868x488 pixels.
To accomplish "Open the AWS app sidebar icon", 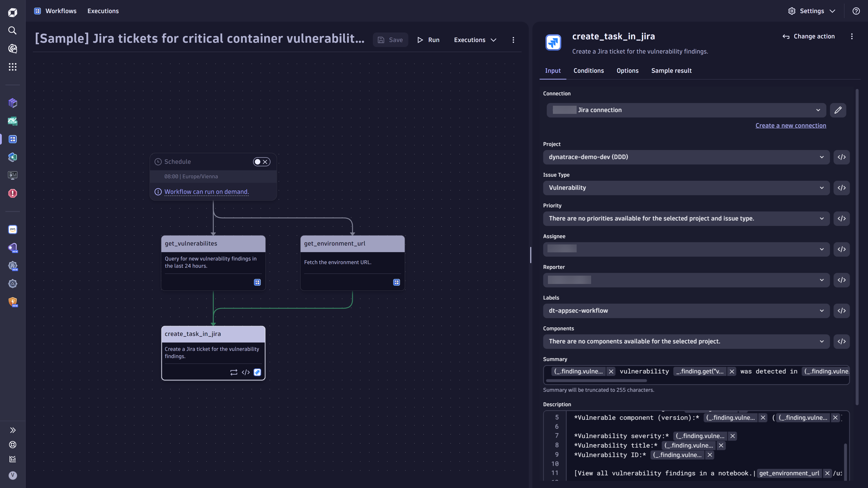I will click(x=12, y=229).
